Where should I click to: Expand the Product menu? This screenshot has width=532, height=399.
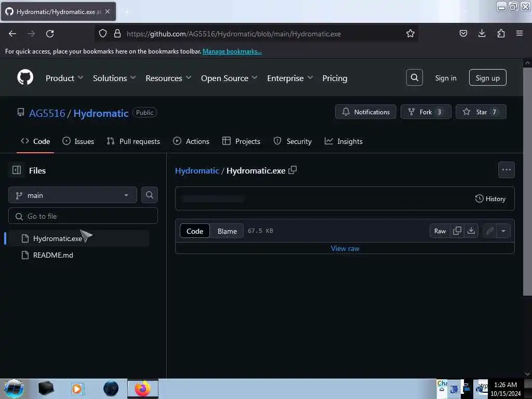64,78
